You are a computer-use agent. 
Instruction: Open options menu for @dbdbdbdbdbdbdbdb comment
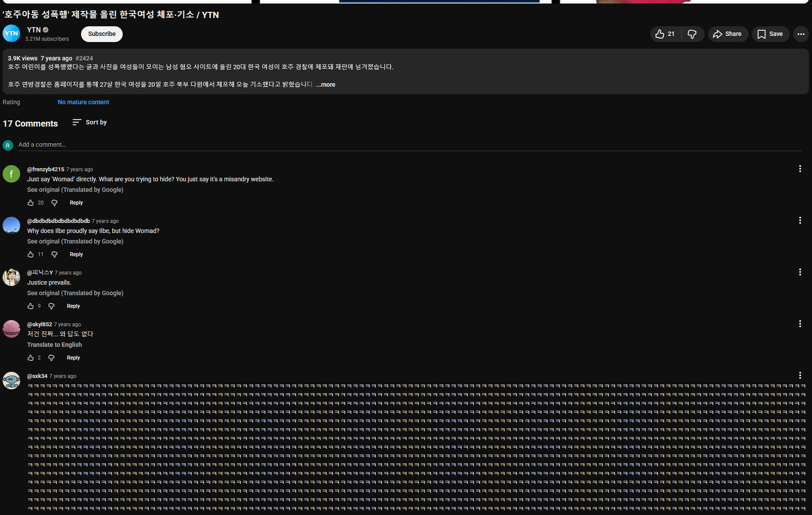pyautogui.click(x=800, y=220)
